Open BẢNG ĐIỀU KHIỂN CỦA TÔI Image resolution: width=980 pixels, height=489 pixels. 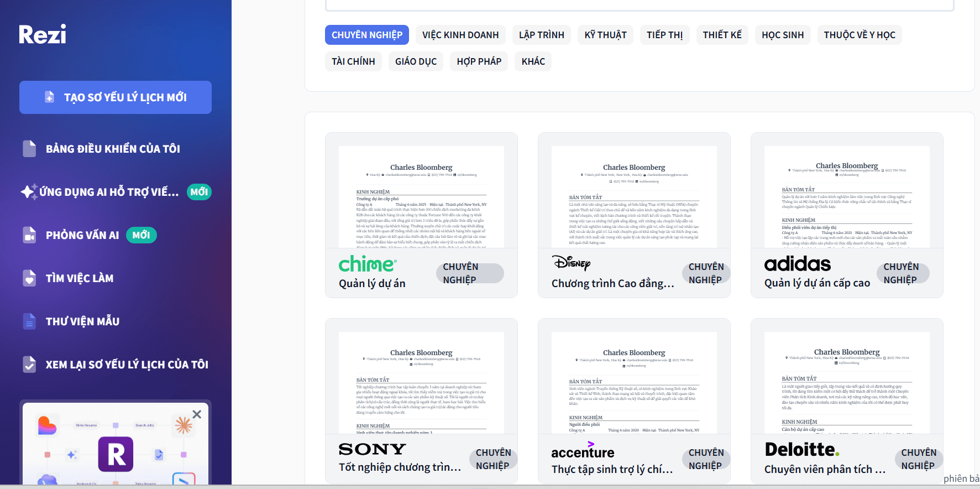113,149
